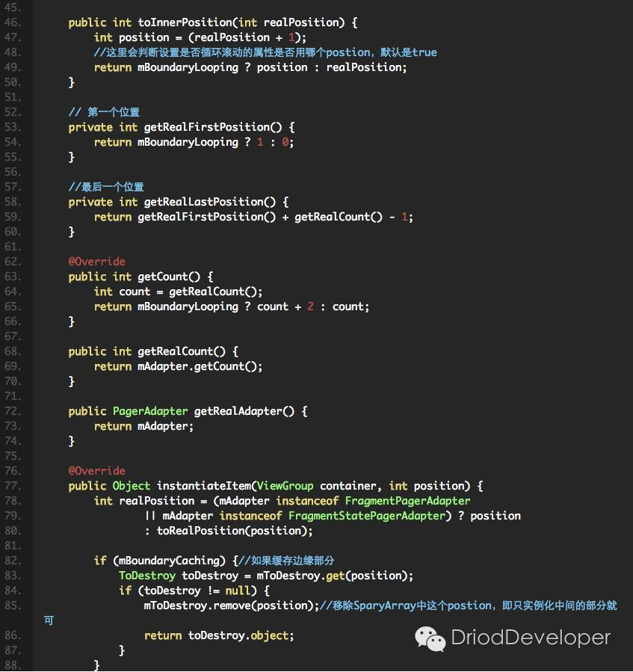This screenshot has height=672, width=633.
Task: Click the comment '// 第一个位置'
Action: coord(104,112)
